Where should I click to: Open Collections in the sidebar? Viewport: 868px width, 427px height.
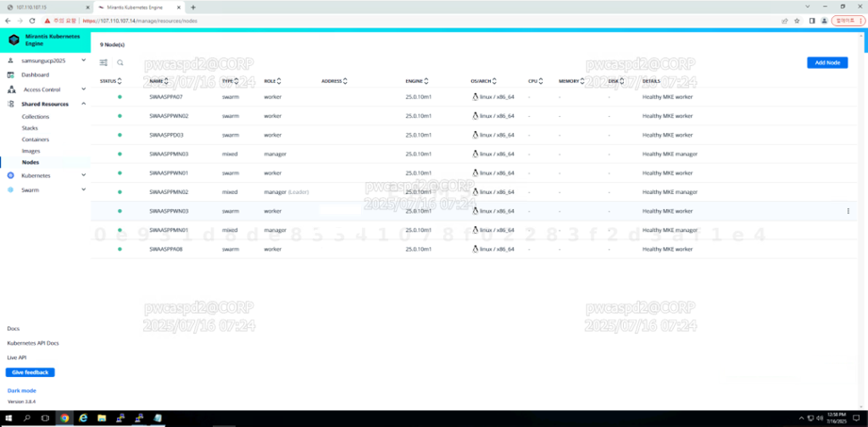(x=36, y=117)
